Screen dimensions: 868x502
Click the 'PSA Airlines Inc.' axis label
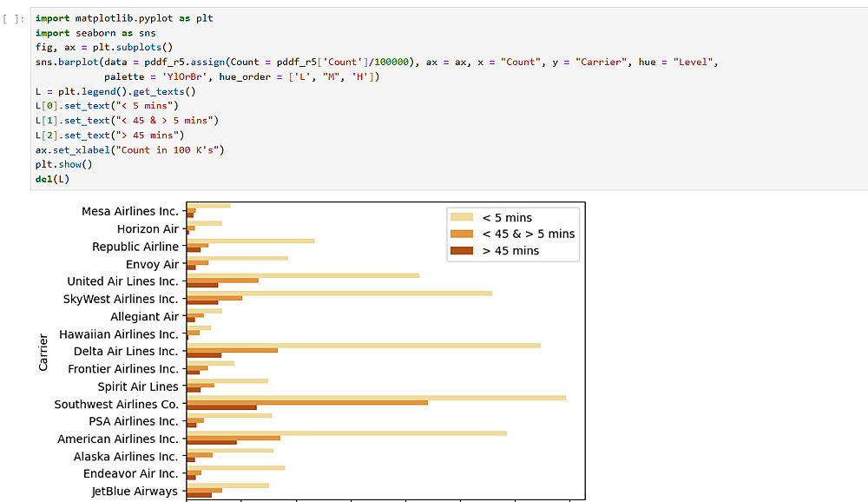tap(134, 421)
